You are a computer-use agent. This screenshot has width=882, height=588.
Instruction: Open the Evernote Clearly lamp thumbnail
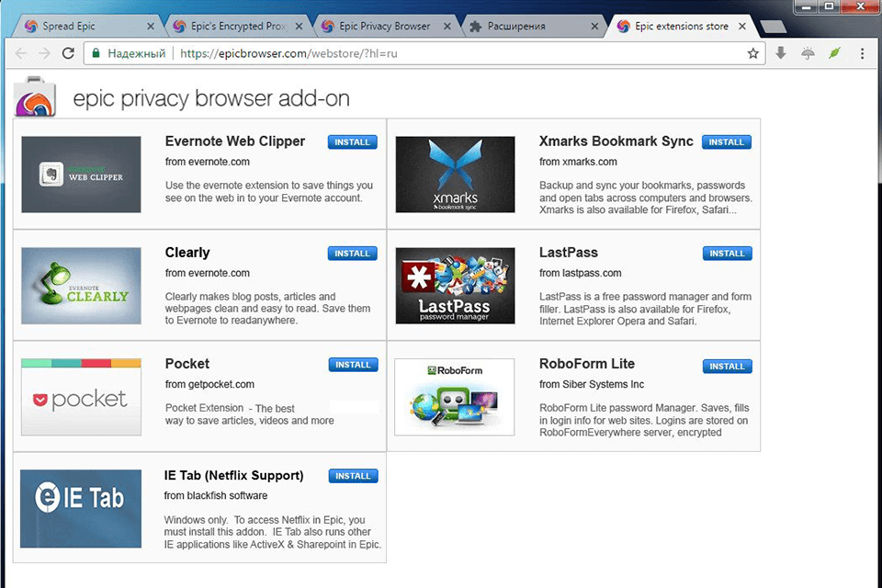[x=81, y=286]
